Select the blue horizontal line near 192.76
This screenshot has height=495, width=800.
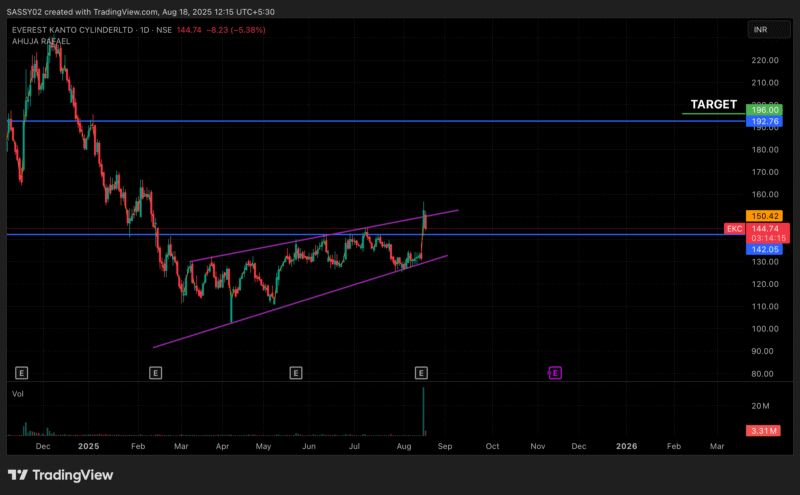[x=400, y=121]
